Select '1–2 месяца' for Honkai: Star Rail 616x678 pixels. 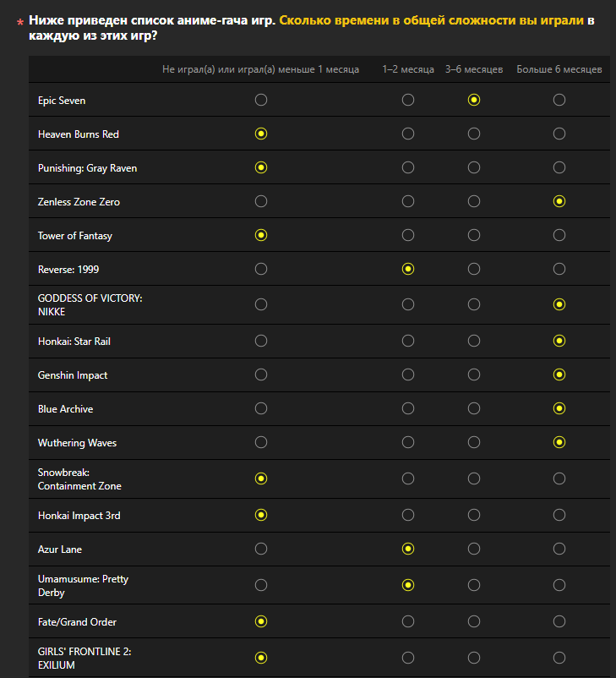(x=407, y=341)
